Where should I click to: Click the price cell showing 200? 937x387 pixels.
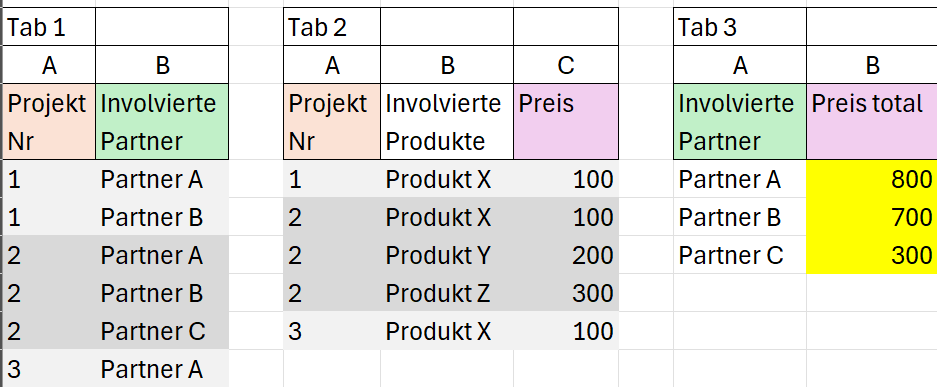click(x=566, y=255)
